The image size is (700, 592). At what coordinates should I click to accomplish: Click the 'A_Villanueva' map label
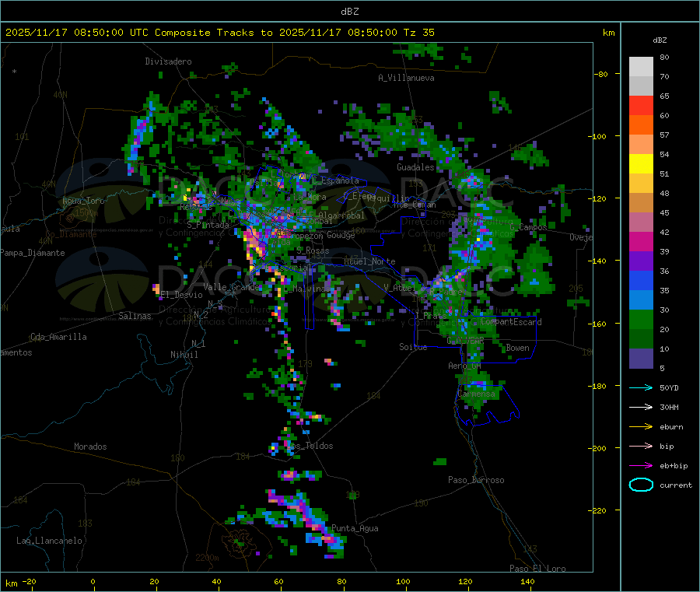406,78
